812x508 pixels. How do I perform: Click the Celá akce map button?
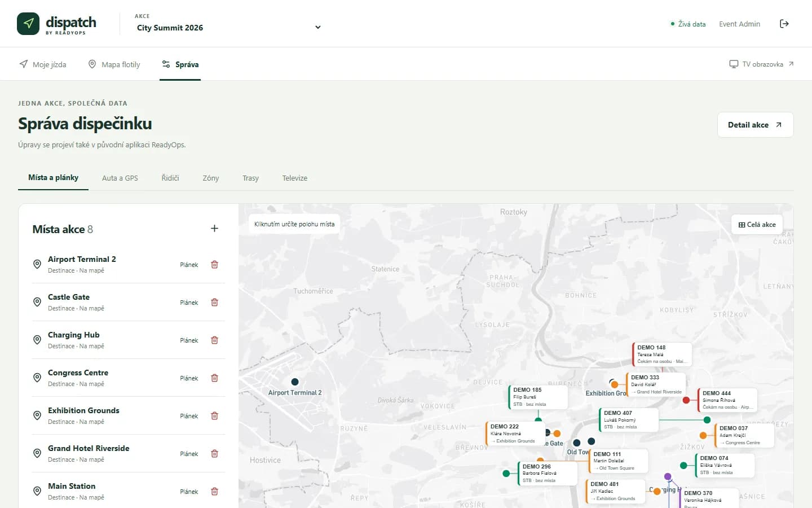point(757,225)
